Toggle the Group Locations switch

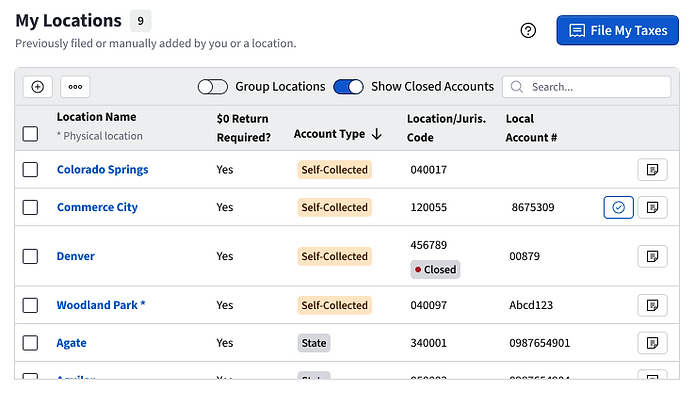pyautogui.click(x=212, y=87)
